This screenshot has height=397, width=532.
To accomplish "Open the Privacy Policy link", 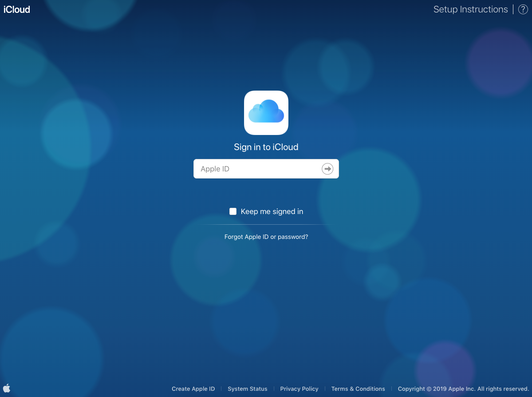I will (299, 389).
